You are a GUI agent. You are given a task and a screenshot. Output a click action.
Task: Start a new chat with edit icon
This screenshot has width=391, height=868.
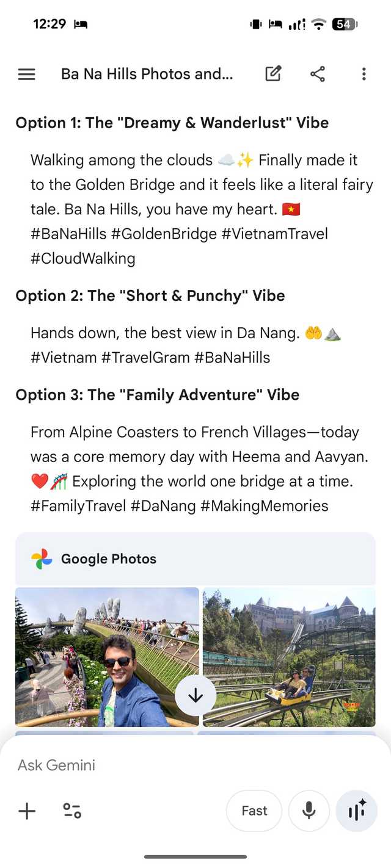point(273,74)
